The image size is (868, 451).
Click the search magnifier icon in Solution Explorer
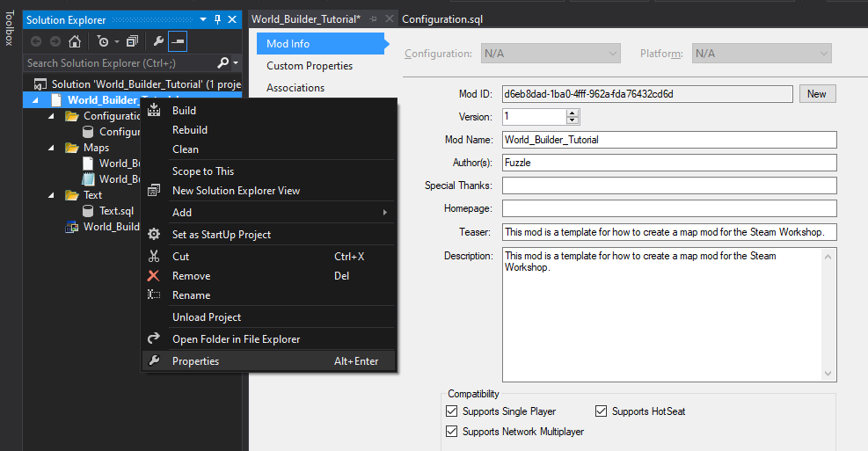point(222,63)
